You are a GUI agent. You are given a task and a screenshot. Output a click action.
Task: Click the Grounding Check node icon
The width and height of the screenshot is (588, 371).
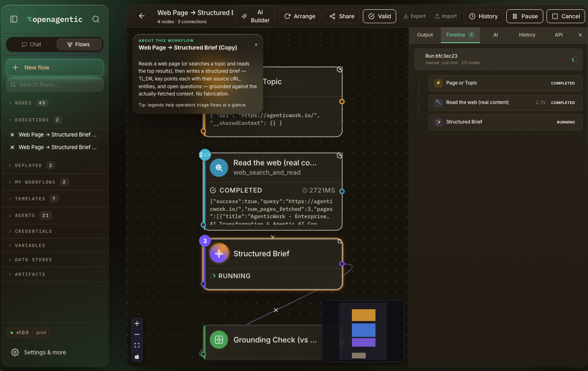coord(219,340)
